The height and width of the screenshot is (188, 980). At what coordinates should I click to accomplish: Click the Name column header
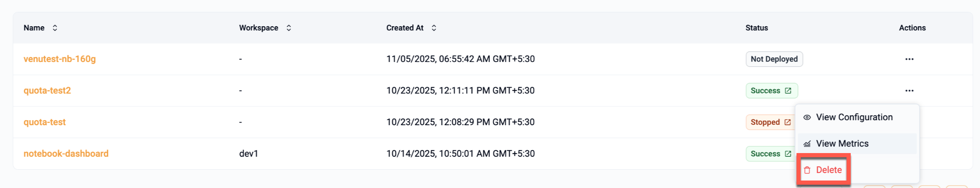pos(34,28)
